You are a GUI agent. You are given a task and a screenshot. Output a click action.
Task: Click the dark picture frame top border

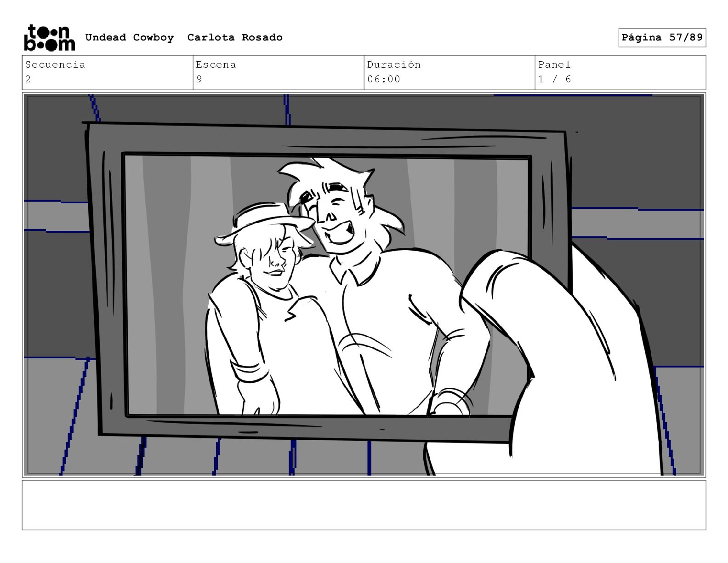click(x=326, y=139)
